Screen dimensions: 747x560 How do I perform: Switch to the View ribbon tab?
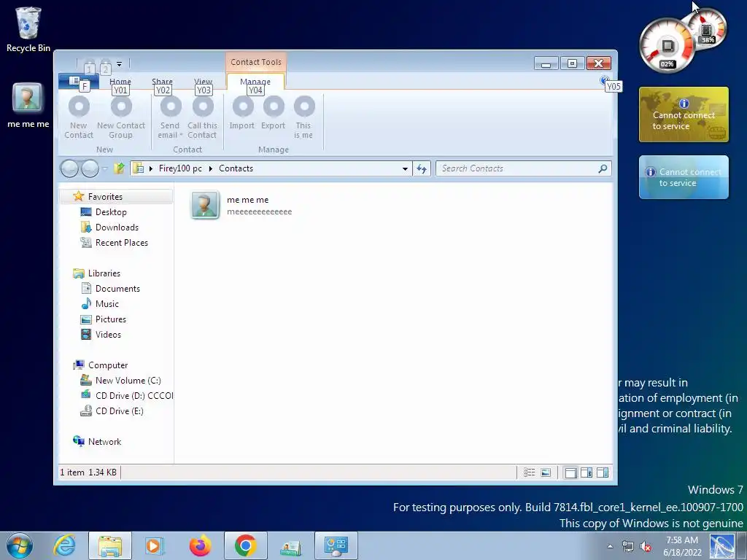point(203,82)
